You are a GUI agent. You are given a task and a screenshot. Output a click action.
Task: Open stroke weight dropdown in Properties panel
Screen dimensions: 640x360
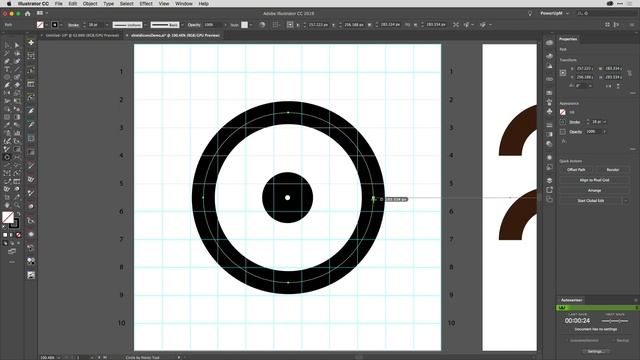tap(604, 122)
